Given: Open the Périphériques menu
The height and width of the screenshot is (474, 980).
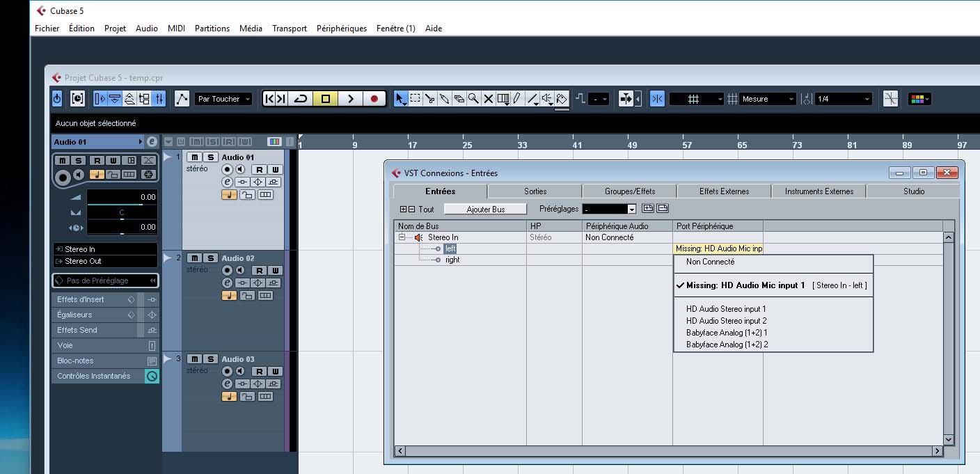Looking at the screenshot, I should pyautogui.click(x=341, y=29).
